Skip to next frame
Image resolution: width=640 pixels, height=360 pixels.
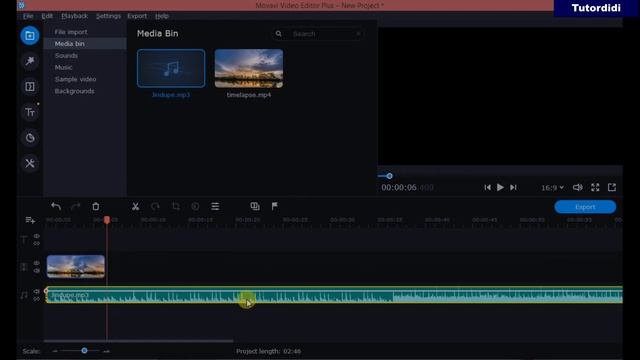tap(513, 187)
